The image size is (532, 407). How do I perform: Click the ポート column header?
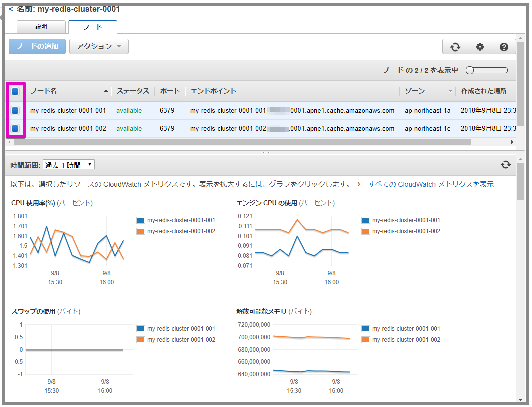[x=170, y=91]
